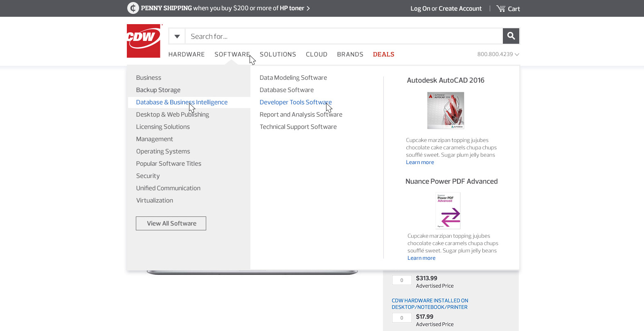
Task: Click the quantity box beside $313.99
Action: click(401, 280)
